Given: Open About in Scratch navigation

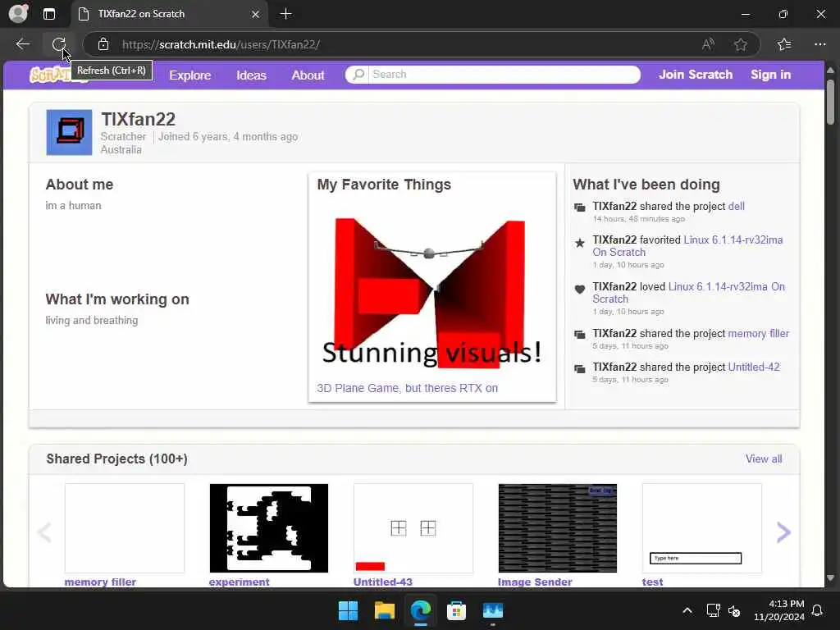Looking at the screenshot, I should [308, 75].
